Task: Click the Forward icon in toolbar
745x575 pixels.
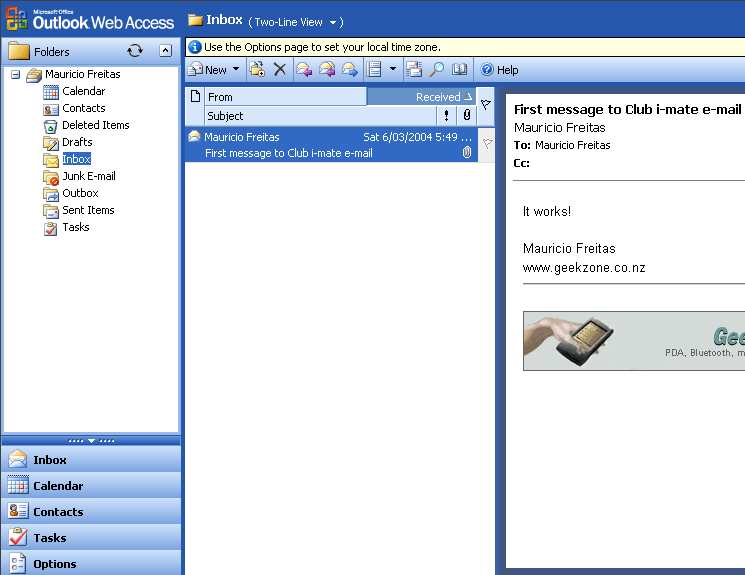Action: [x=350, y=69]
